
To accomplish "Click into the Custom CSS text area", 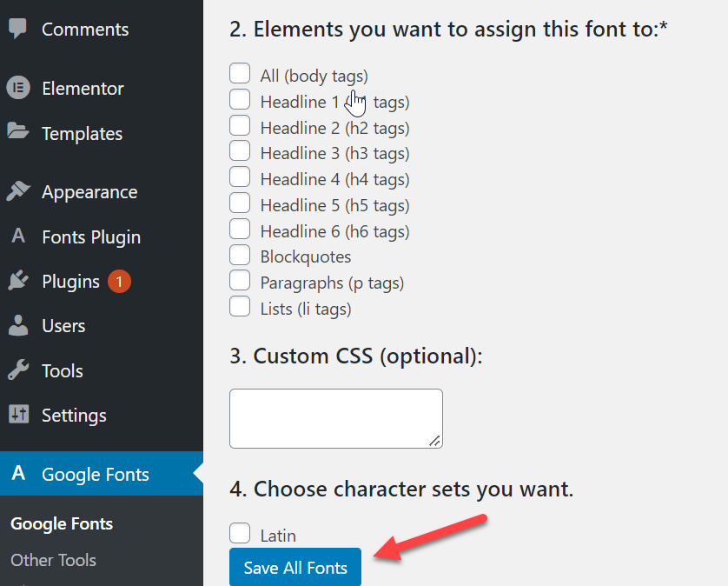I will (x=335, y=418).
